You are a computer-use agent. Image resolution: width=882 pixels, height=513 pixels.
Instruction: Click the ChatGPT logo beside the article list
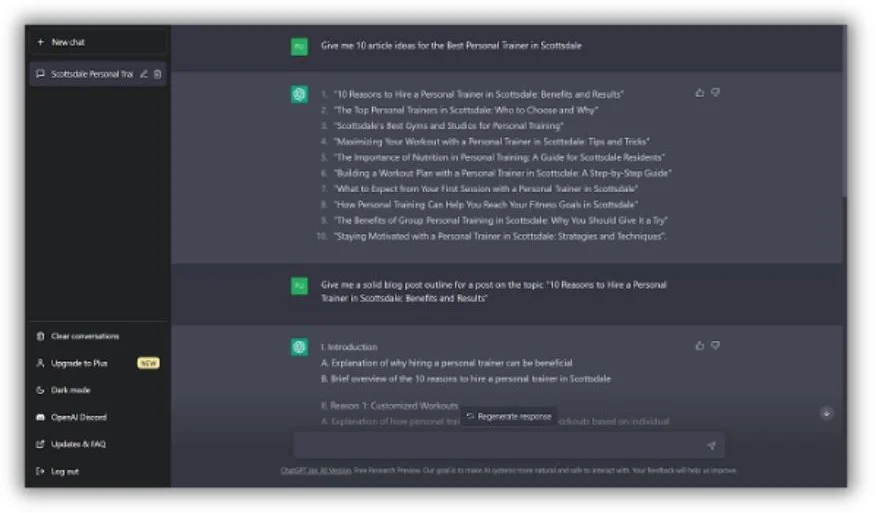point(299,94)
